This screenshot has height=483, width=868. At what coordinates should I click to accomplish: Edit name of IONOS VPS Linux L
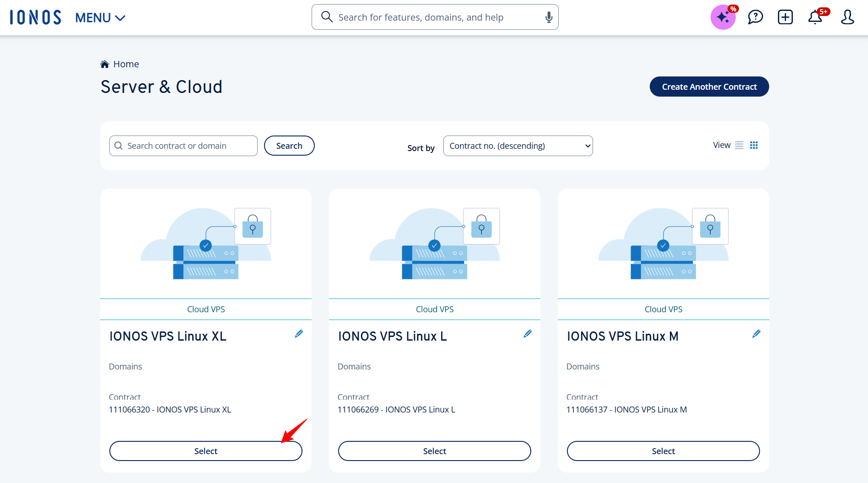point(528,334)
